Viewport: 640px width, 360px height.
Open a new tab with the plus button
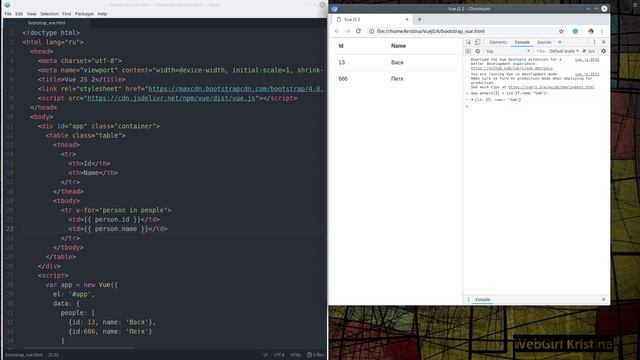[x=419, y=19]
